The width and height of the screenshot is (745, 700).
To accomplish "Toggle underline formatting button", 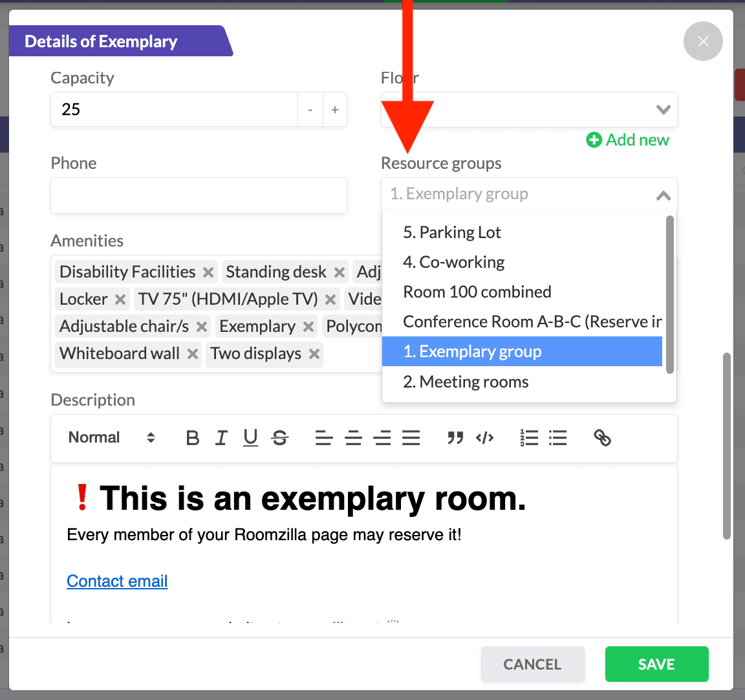I will [x=250, y=438].
